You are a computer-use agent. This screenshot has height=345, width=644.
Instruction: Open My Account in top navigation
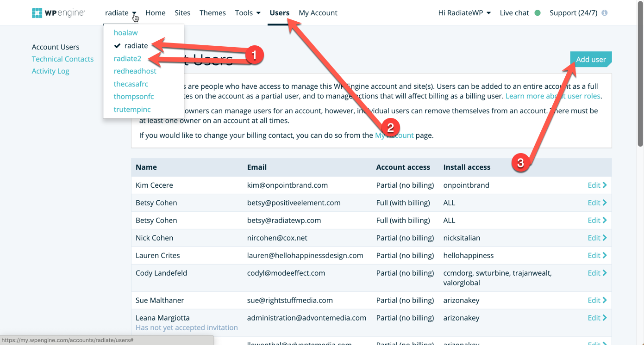tap(318, 13)
